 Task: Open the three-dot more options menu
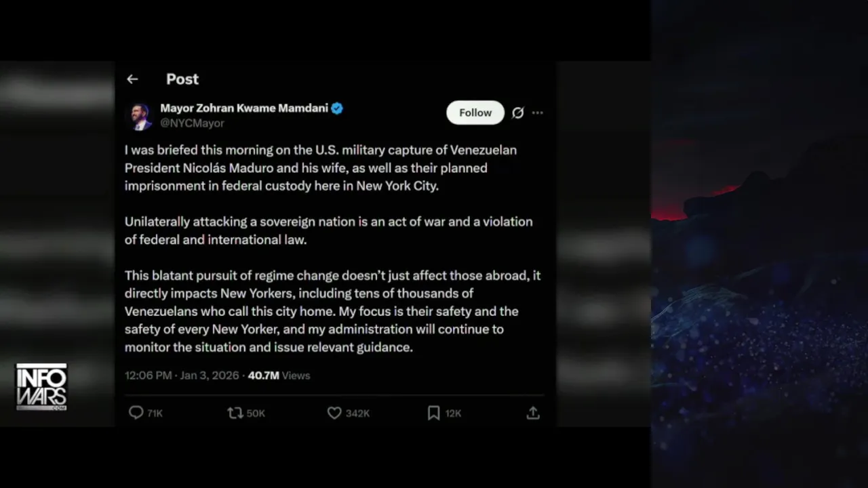(538, 113)
